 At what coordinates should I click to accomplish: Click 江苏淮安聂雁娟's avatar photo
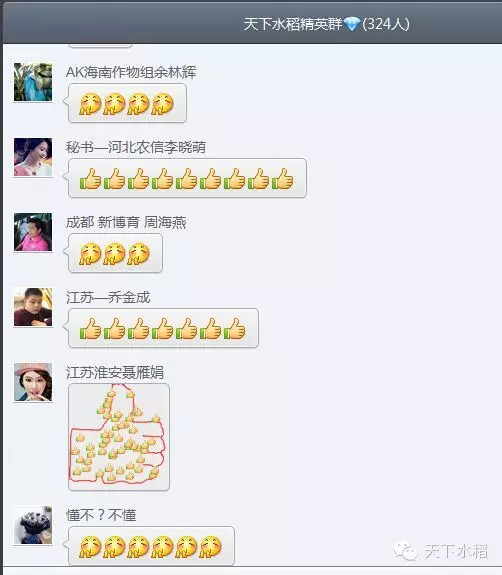[33, 382]
